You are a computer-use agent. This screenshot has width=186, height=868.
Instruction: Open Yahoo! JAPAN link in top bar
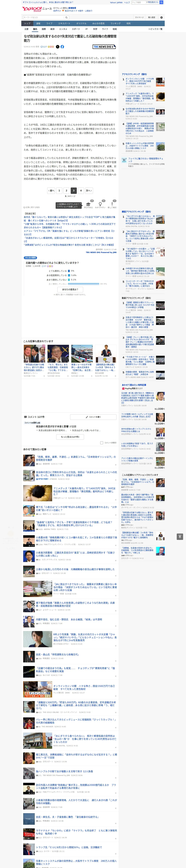116,2
